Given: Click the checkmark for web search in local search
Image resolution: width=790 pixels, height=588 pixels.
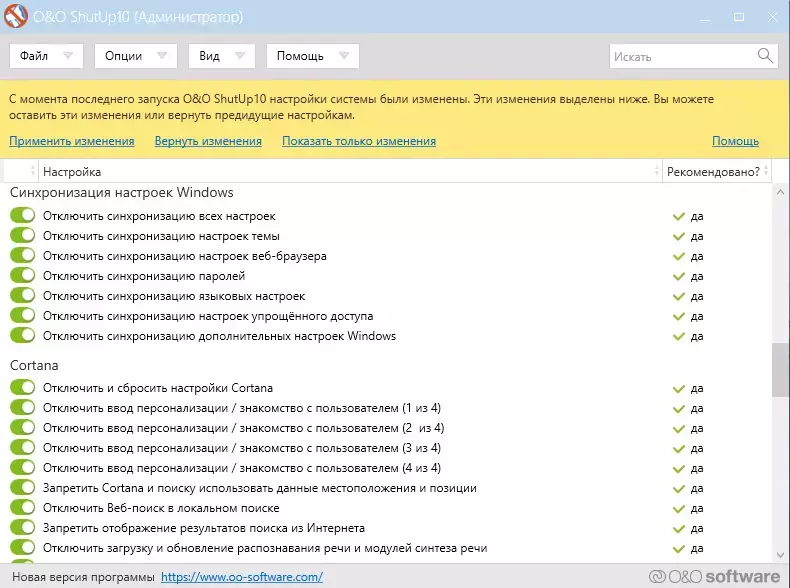Looking at the screenshot, I should pos(679,508).
